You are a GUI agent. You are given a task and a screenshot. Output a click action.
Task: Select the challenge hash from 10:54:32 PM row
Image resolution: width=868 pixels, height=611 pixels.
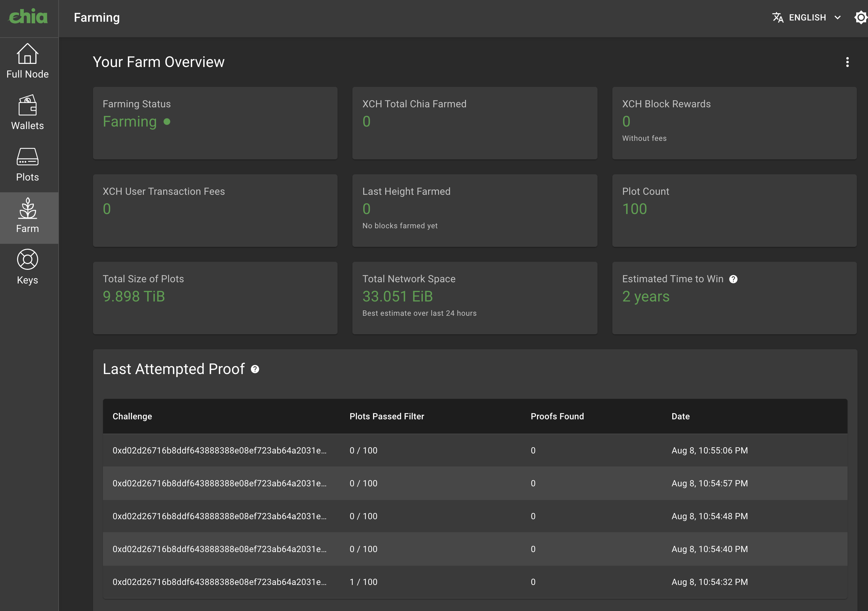click(x=220, y=582)
